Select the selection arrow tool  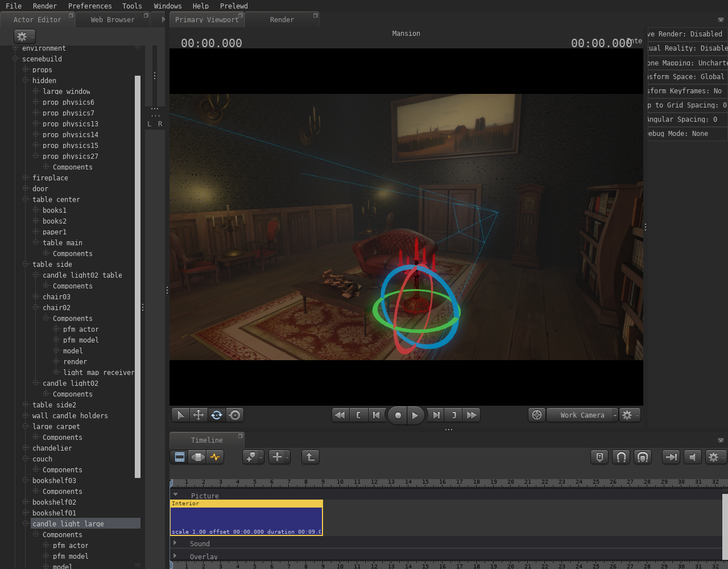click(x=180, y=415)
